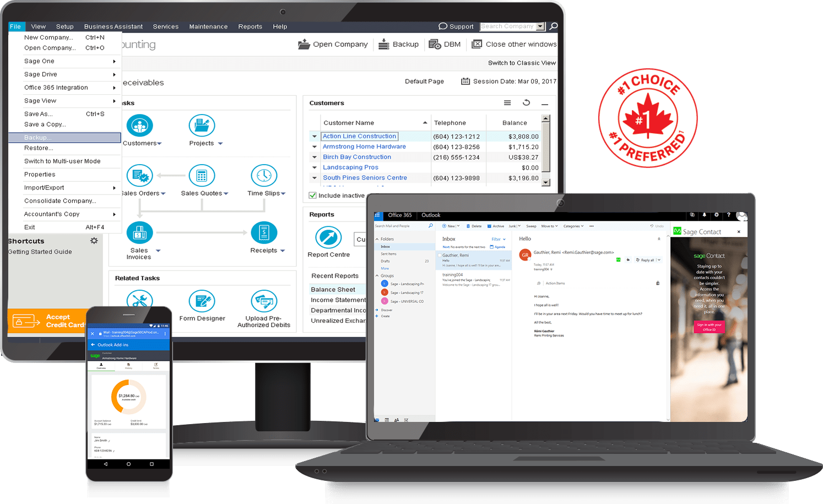Open the Customers task icon in Sage
This screenshot has height=504, width=823.
point(140,126)
